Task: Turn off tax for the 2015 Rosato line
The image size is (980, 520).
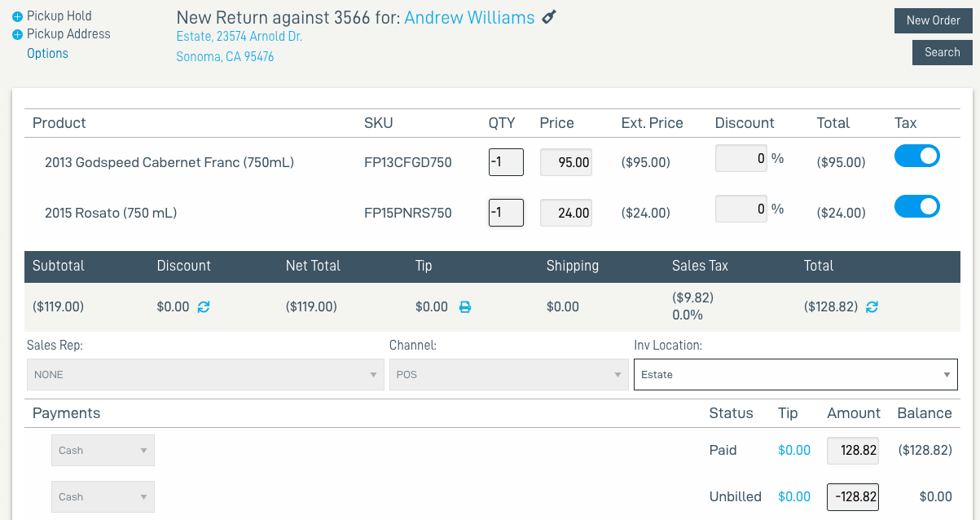Action: [917, 206]
